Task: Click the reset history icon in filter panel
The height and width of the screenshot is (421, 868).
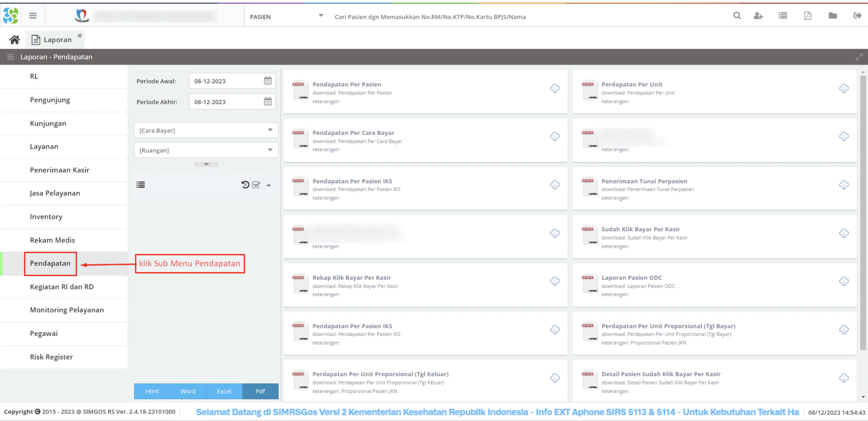Action: 245,185
